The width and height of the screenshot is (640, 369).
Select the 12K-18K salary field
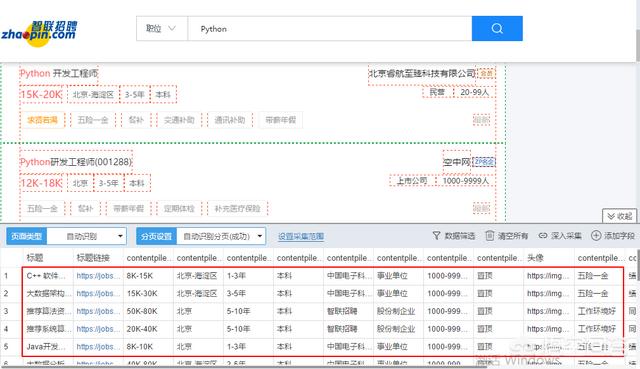click(41, 183)
